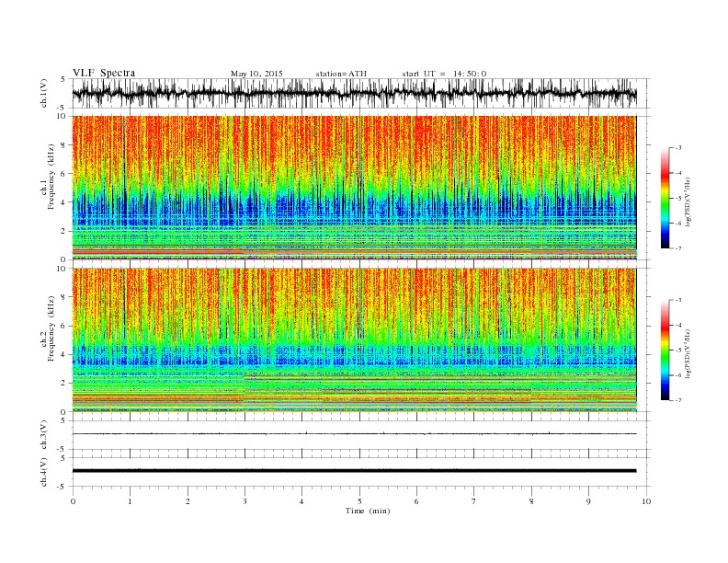Image resolution: width=728 pixels, height=563 pixels.
Task: Click the "-5" volt tick of ch.1(V) panel
Action: [62, 108]
